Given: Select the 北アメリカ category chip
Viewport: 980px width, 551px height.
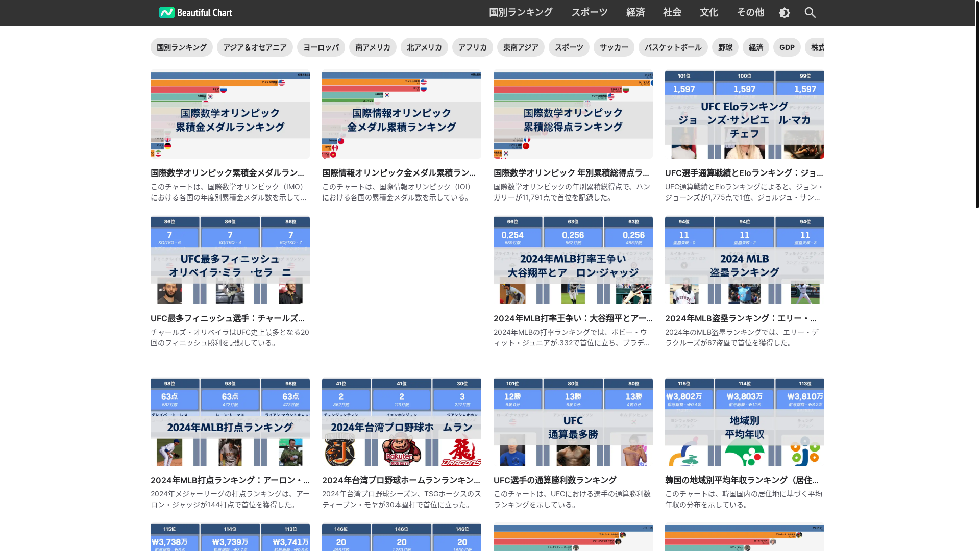Looking at the screenshot, I should pyautogui.click(x=424, y=47).
